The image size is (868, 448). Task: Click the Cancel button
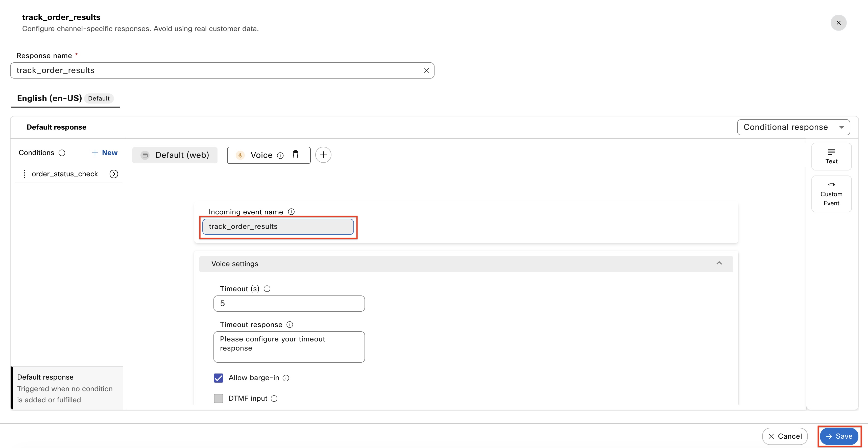point(784,436)
